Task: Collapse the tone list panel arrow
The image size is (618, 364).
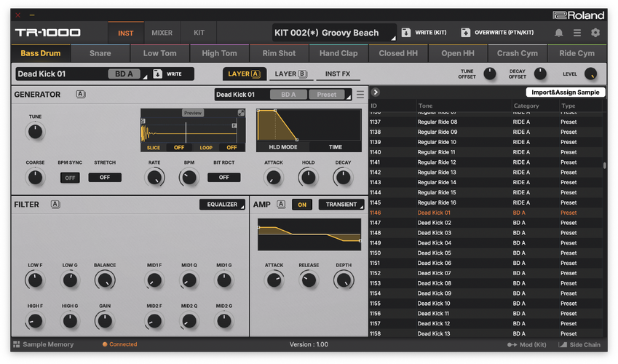Action: coord(376,92)
